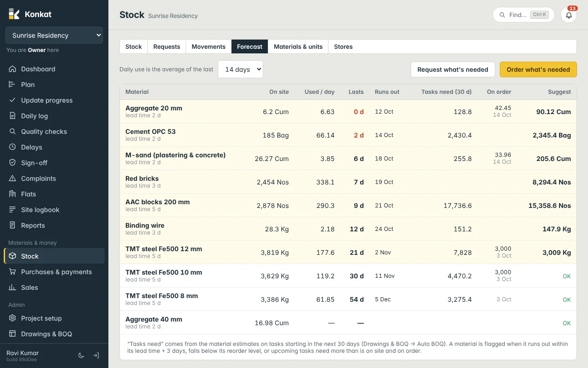Open notifications bell with 13 badge
588x368 pixels.
pos(569,15)
